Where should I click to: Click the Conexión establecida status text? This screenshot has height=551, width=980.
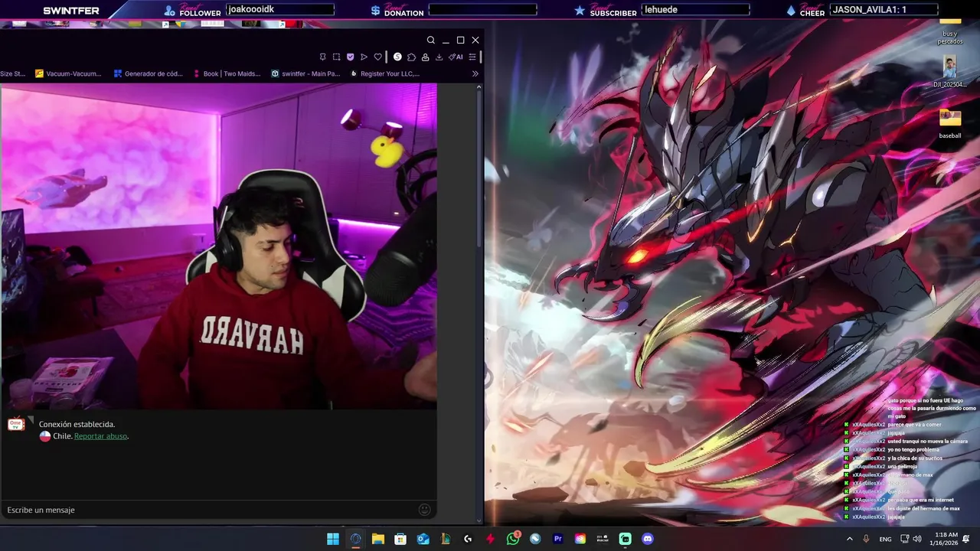[77, 424]
